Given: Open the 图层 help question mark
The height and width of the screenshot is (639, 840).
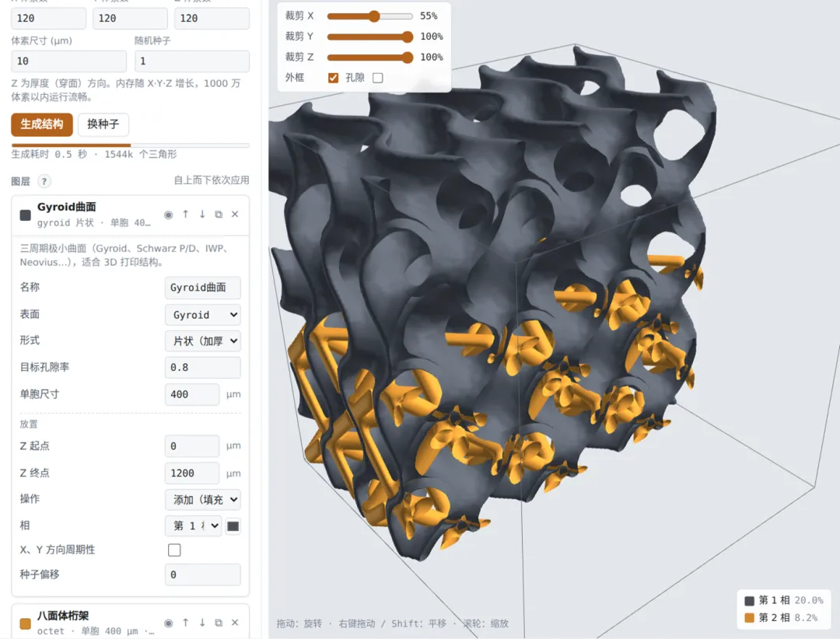Looking at the screenshot, I should [x=44, y=181].
